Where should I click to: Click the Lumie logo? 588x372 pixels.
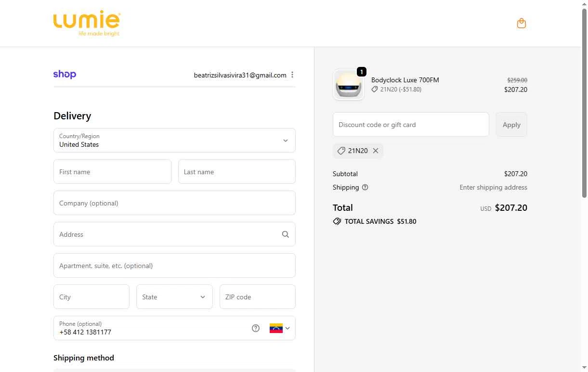click(x=87, y=24)
